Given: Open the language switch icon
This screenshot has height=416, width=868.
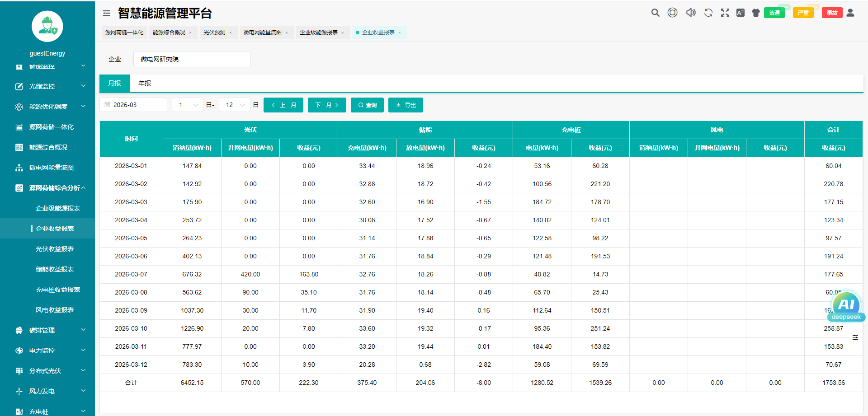Looking at the screenshot, I should click(x=740, y=13).
